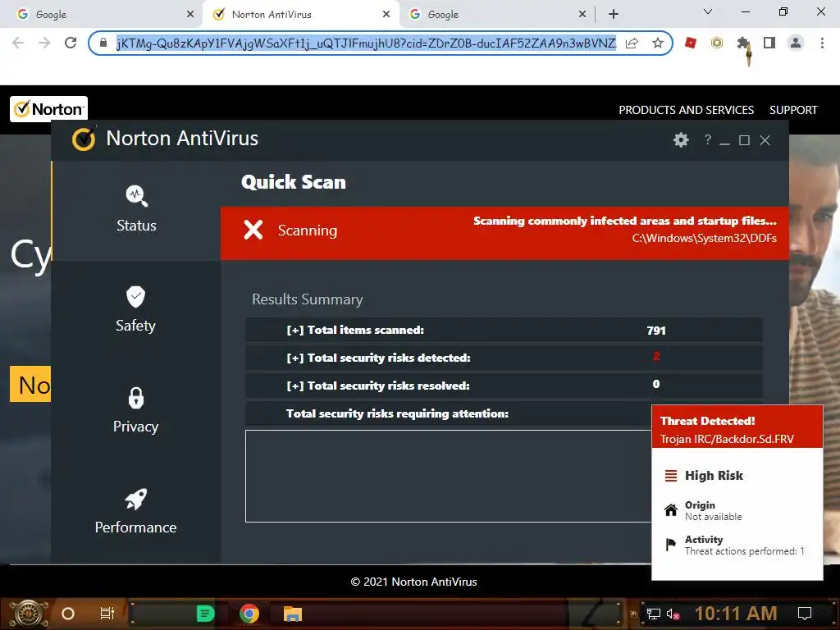This screenshot has width=840, height=630.
Task: Open the Performance rocket section
Action: click(x=135, y=511)
